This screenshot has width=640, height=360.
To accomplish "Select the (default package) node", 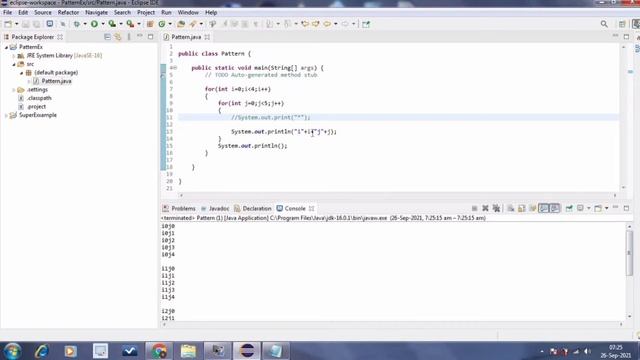I will pos(56,73).
